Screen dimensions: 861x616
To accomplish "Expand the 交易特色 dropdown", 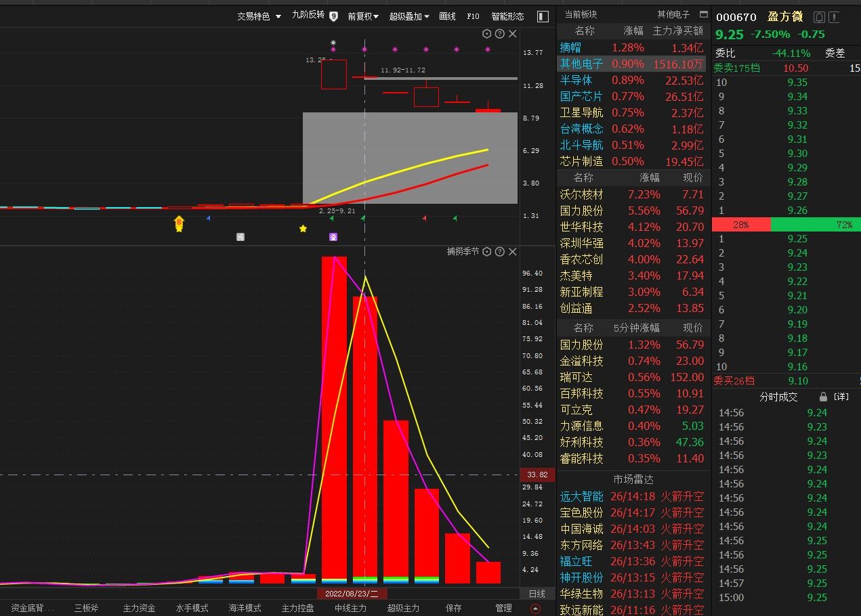I will pyautogui.click(x=259, y=16).
